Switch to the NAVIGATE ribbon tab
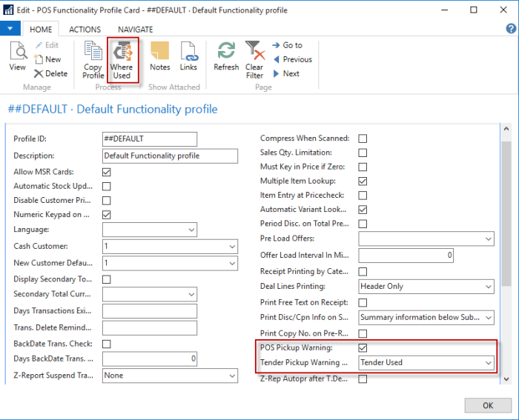This screenshot has height=420, width=519. 136,30
